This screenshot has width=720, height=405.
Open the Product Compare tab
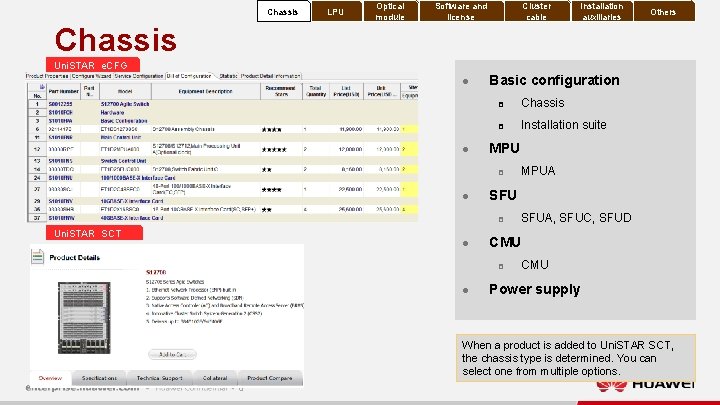click(x=270, y=378)
